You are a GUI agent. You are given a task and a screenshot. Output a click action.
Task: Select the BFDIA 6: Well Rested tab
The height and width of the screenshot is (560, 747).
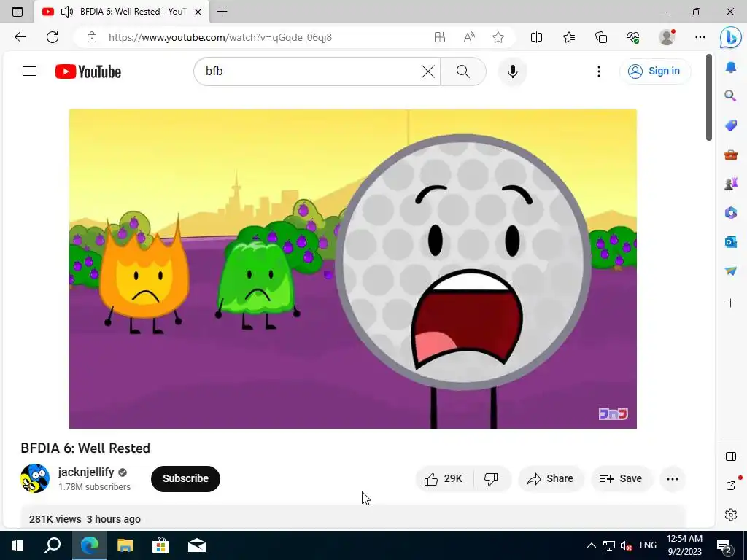pos(122,12)
